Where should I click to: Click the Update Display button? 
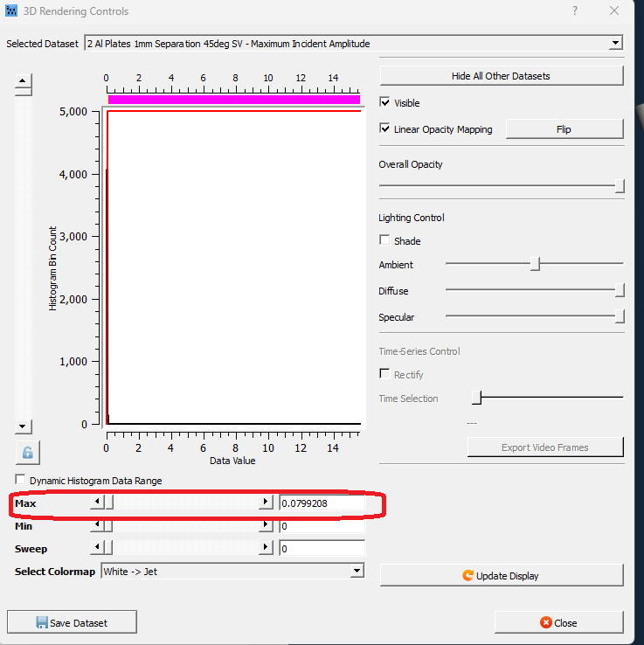(501, 576)
